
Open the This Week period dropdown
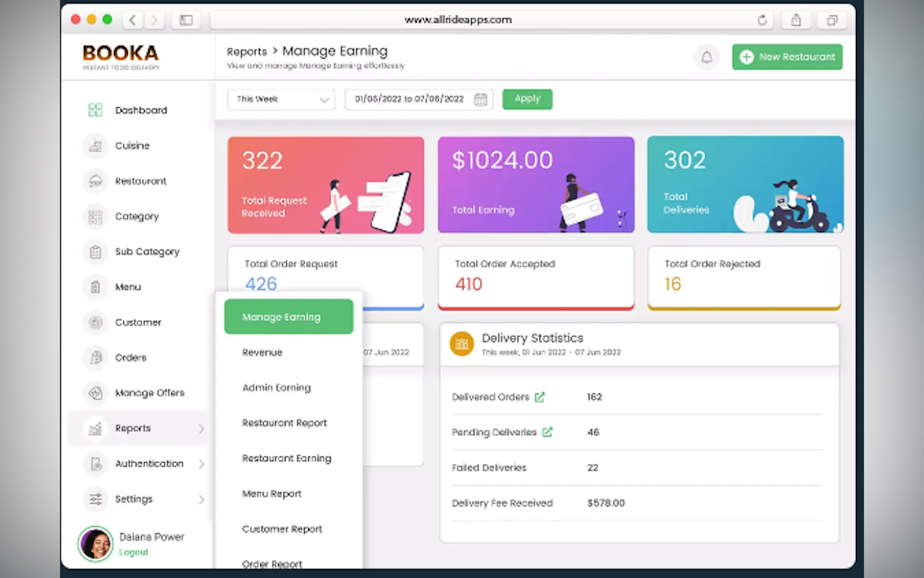[281, 99]
